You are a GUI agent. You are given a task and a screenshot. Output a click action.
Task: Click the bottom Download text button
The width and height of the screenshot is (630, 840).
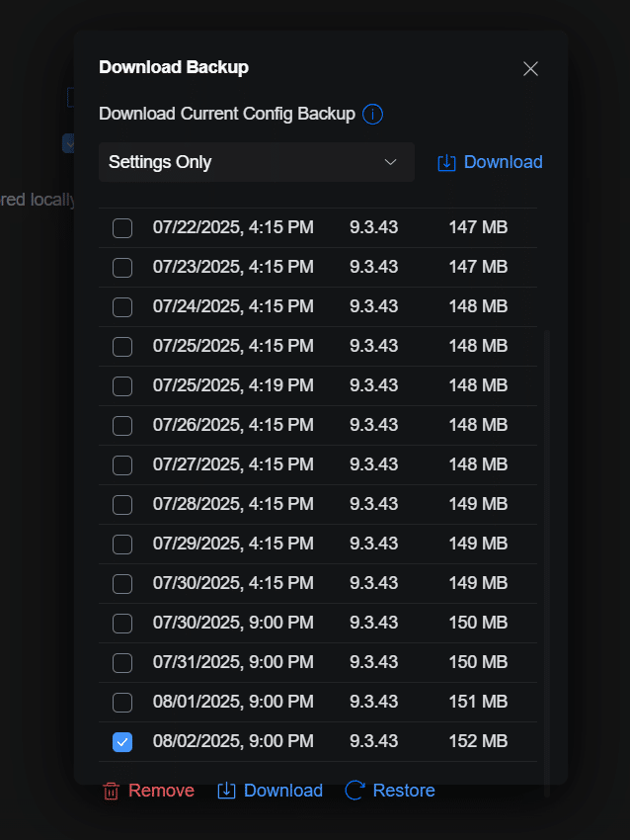(x=283, y=791)
